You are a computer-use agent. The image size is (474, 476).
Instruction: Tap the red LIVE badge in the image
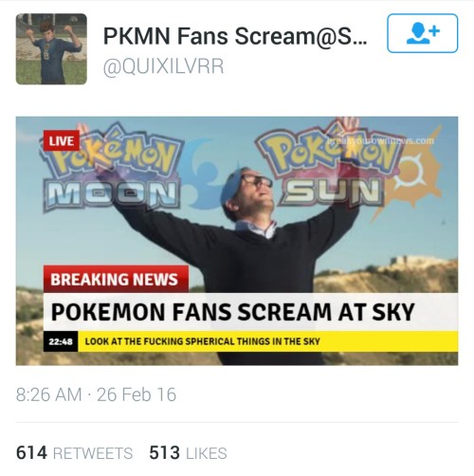point(62,140)
